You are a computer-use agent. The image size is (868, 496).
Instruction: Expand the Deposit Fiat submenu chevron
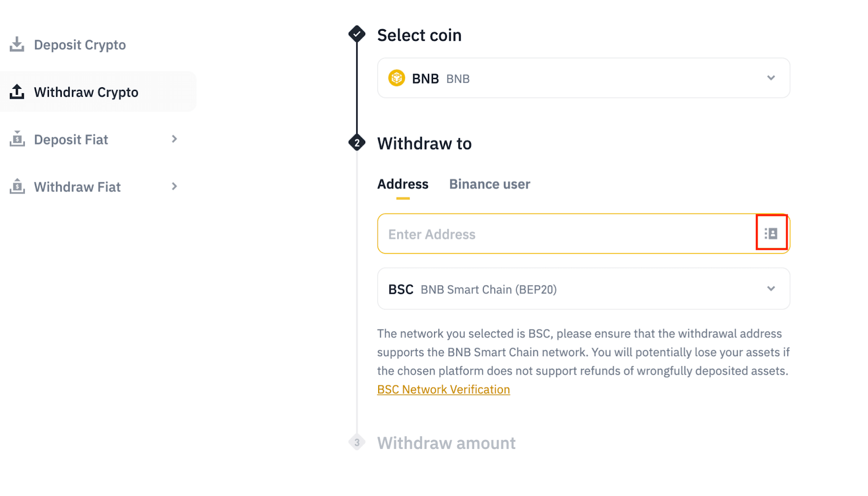pyautogui.click(x=174, y=139)
